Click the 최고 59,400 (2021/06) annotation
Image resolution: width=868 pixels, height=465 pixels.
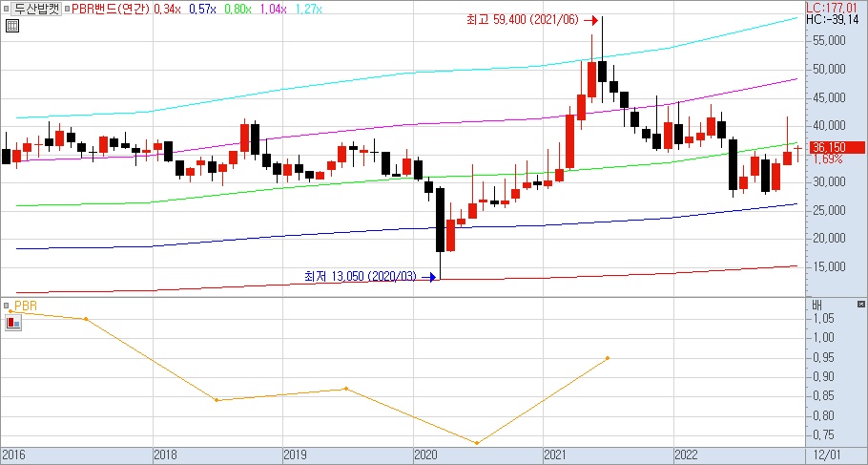[x=523, y=20]
